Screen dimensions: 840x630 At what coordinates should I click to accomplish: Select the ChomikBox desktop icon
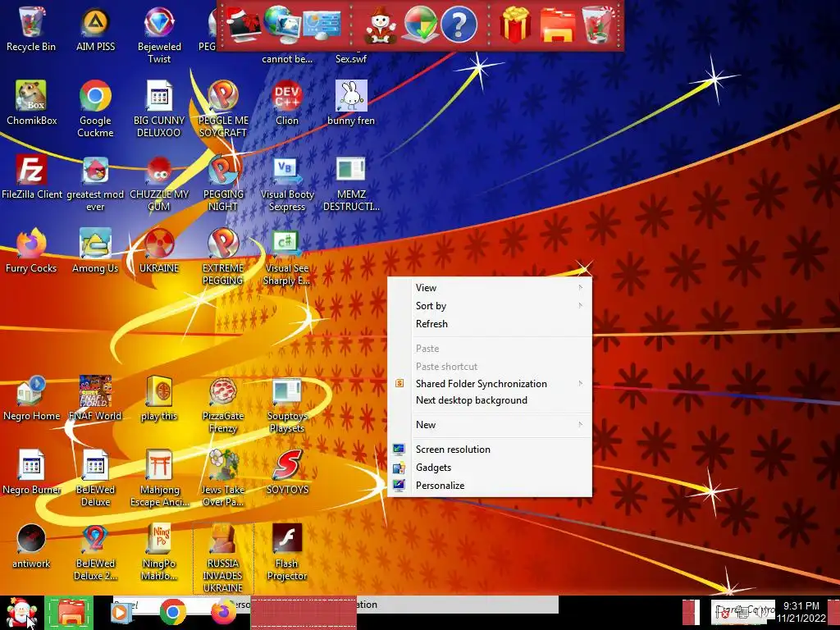pyautogui.click(x=32, y=103)
